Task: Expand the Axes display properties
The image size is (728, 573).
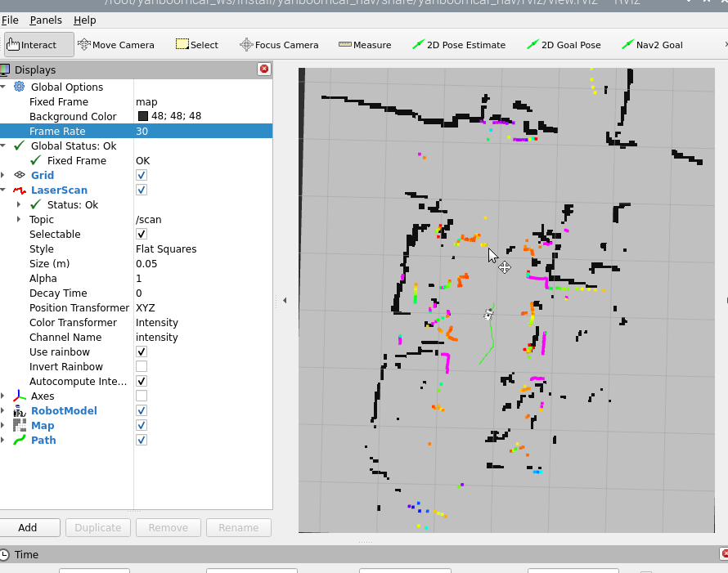Action: (2, 396)
